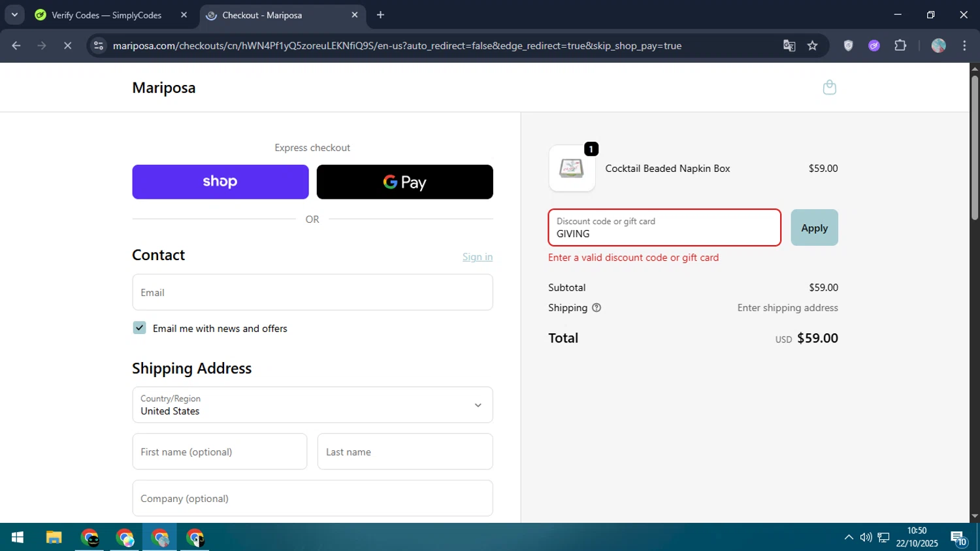Open network status in system tray

(x=883, y=537)
